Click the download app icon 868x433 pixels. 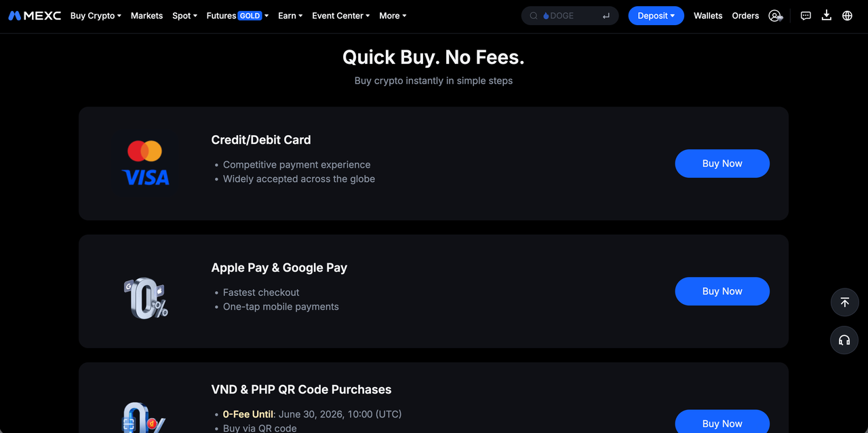pyautogui.click(x=826, y=16)
